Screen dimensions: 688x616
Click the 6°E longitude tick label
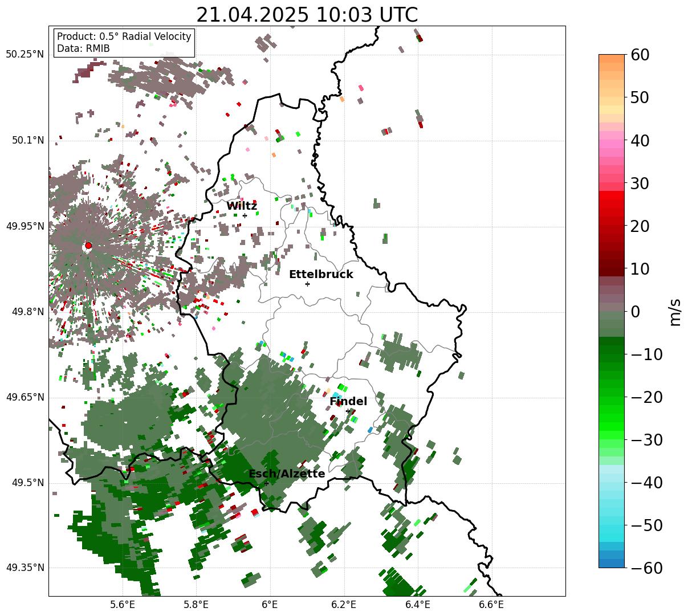point(270,605)
